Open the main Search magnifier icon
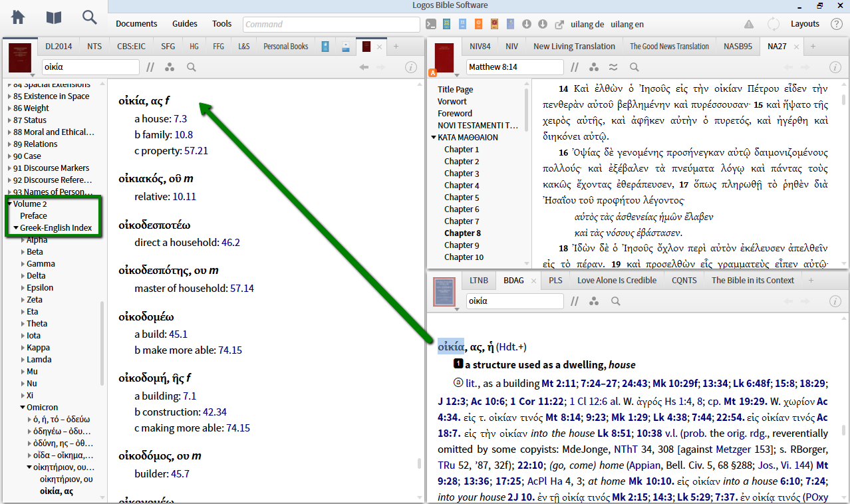 coord(89,17)
